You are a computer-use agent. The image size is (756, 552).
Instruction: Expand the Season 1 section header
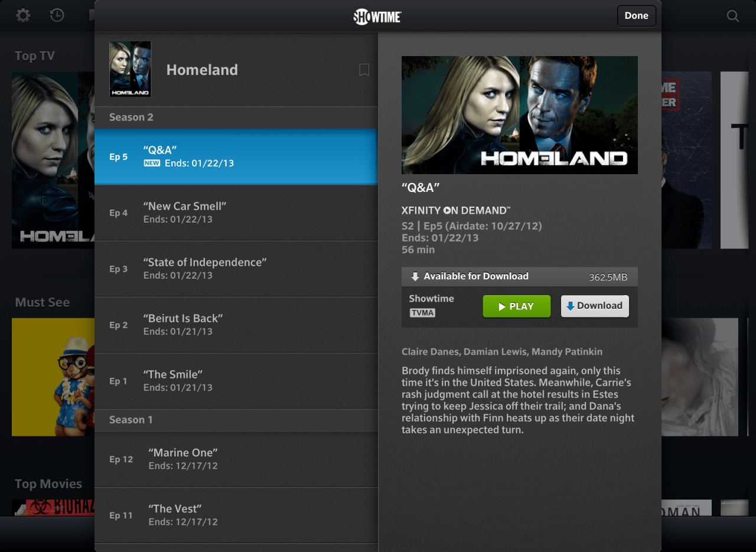(x=236, y=420)
